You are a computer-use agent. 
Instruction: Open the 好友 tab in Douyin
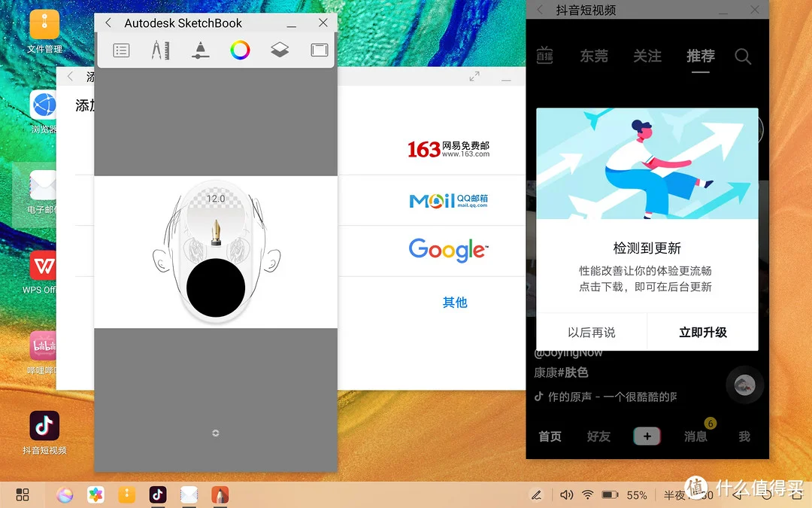598,437
